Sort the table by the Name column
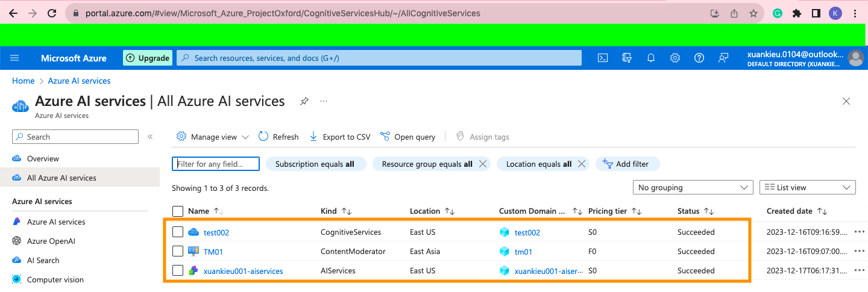This screenshot has width=868, height=292. click(206, 211)
